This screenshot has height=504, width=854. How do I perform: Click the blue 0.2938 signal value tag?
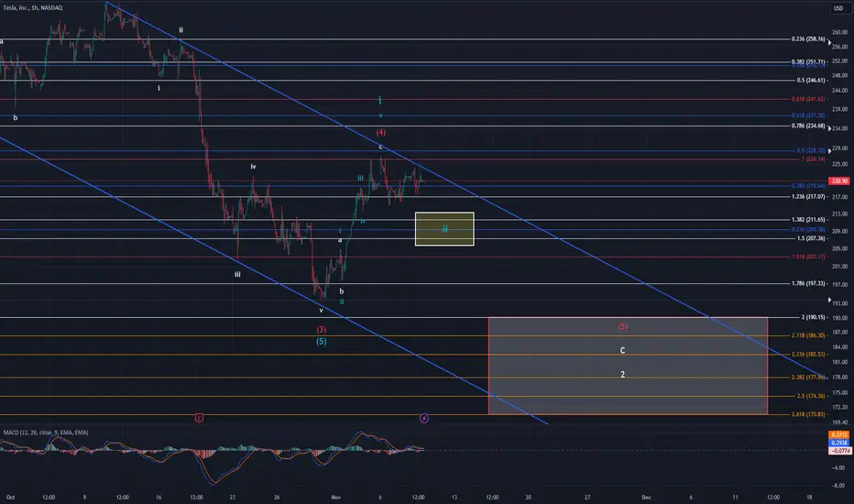(x=839, y=443)
